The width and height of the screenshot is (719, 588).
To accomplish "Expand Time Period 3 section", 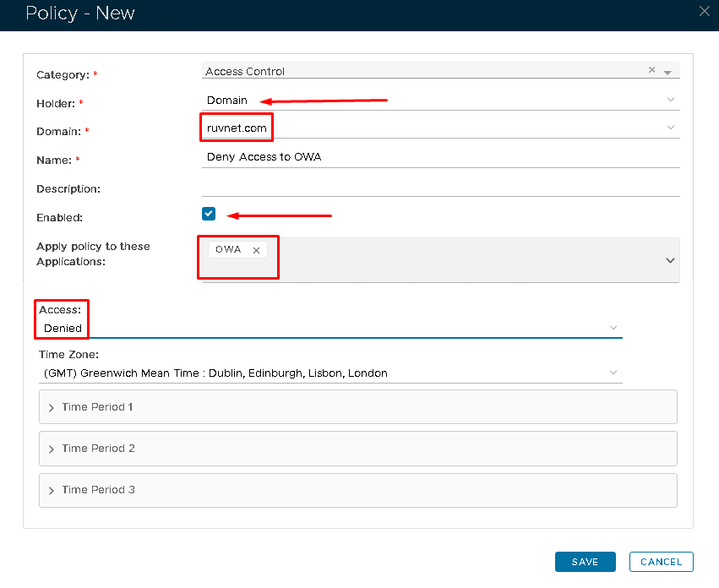I will (x=357, y=490).
